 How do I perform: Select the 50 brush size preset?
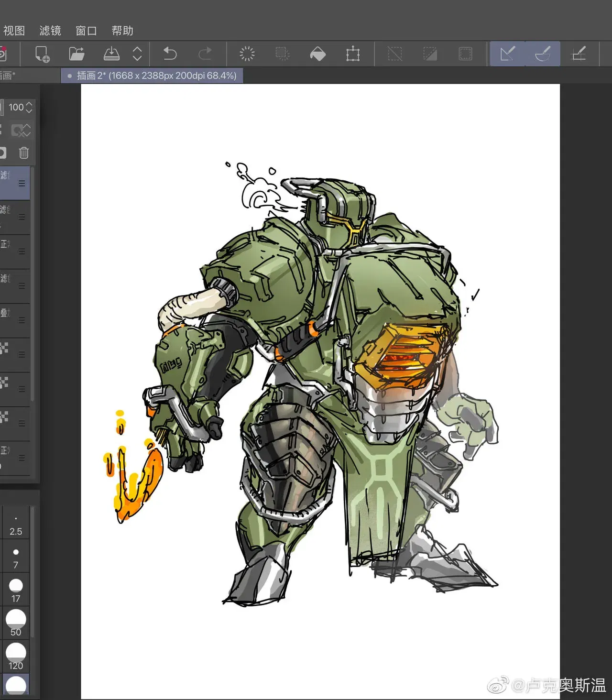point(16,624)
